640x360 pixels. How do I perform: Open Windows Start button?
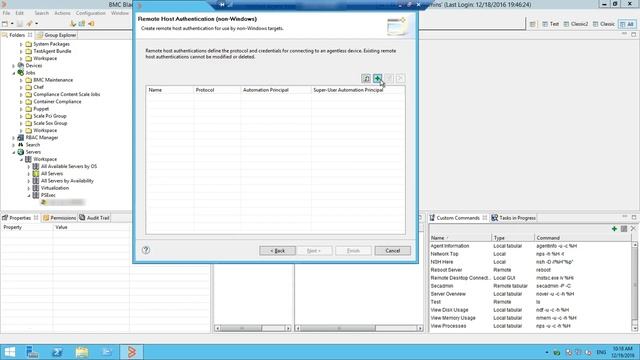(x=10, y=352)
